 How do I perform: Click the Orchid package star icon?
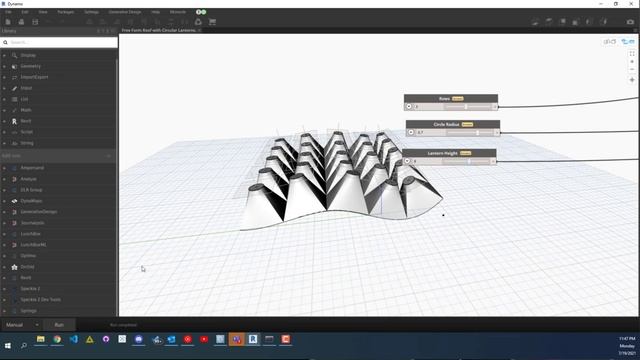(x=14, y=267)
